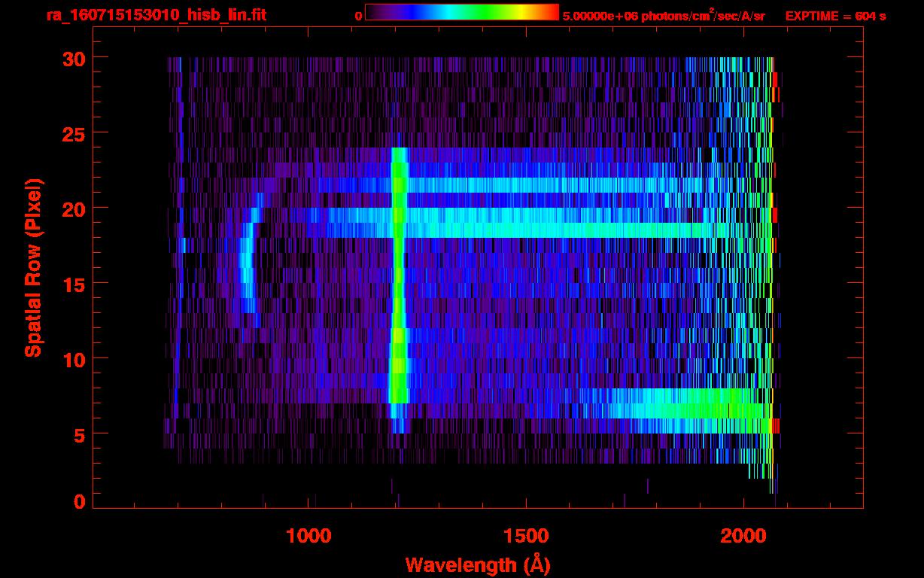This screenshot has height=578, width=924.
Task: Click the filename ra_160715153010_hisb_lin.fit title
Action: (x=156, y=15)
